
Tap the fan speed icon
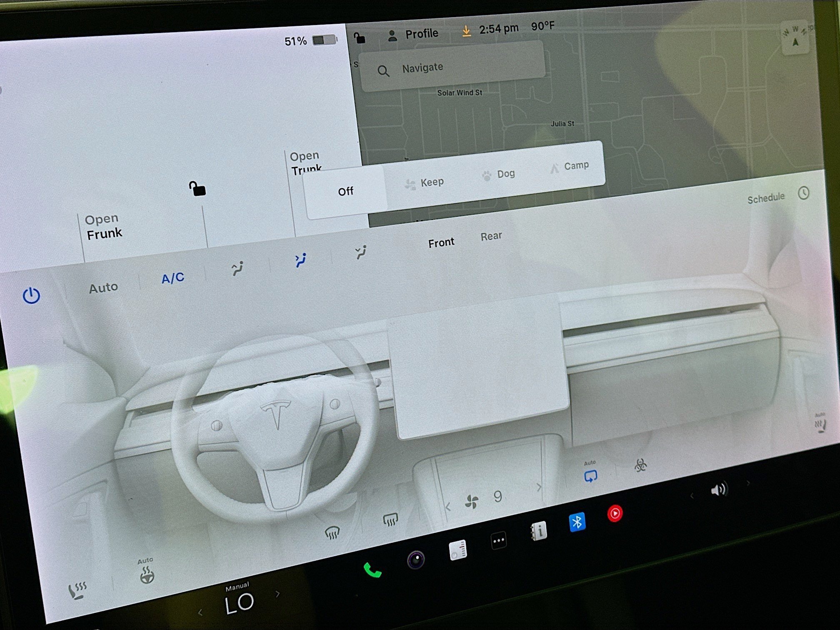click(x=472, y=502)
